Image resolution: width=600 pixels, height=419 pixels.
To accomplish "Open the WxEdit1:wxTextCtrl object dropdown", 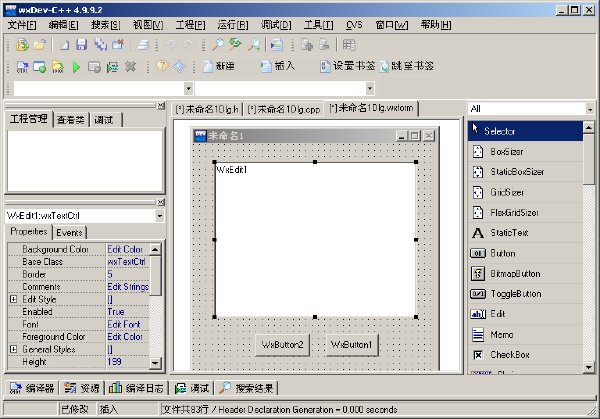I will 160,216.
